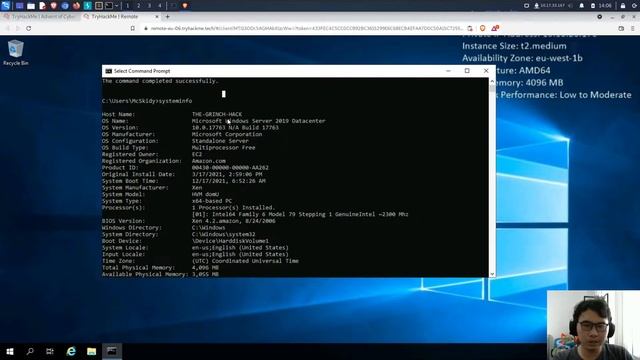Switch to workspace 2
The width and height of the screenshot is (640, 360).
(138, 6)
